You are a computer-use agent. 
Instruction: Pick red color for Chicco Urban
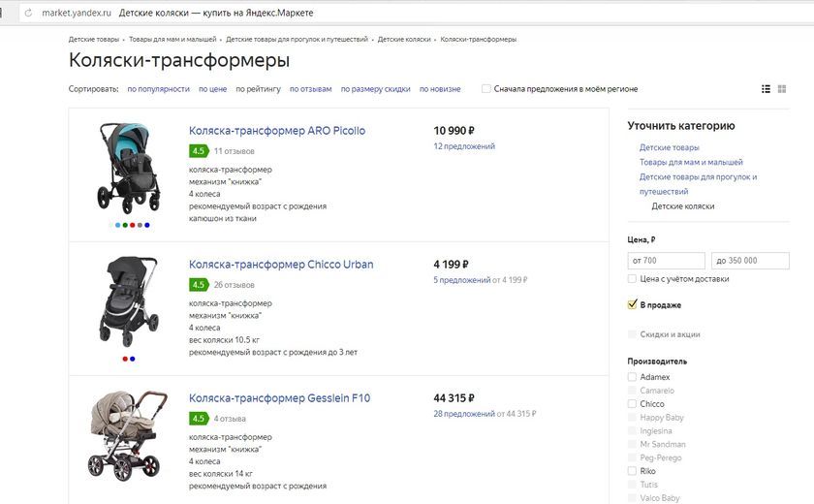point(125,359)
